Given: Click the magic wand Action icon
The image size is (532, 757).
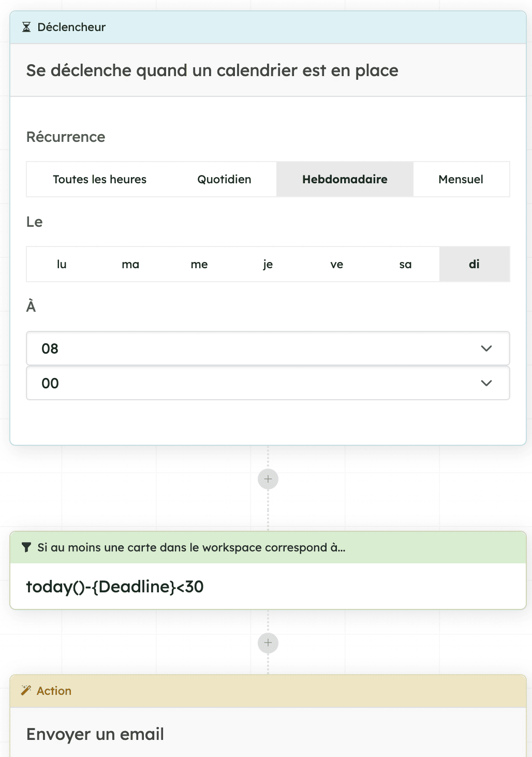Looking at the screenshot, I should (26, 690).
